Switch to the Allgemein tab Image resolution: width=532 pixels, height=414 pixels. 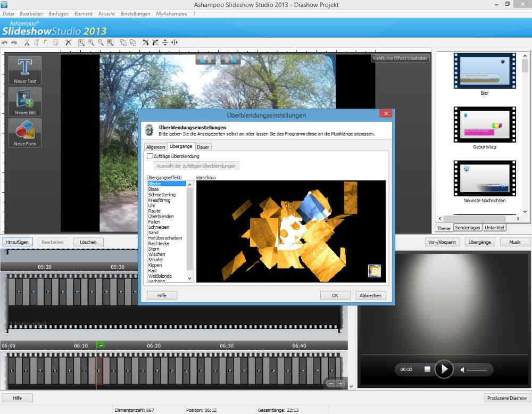156,147
